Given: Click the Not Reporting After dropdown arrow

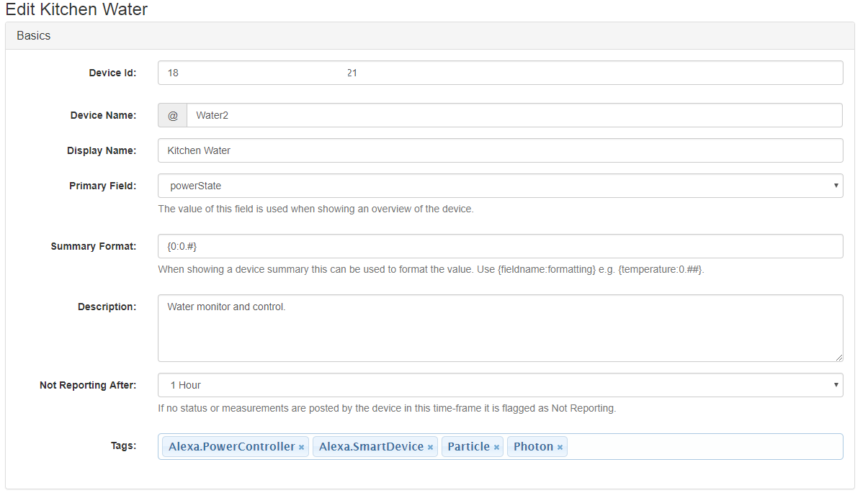Looking at the screenshot, I should 837,385.
